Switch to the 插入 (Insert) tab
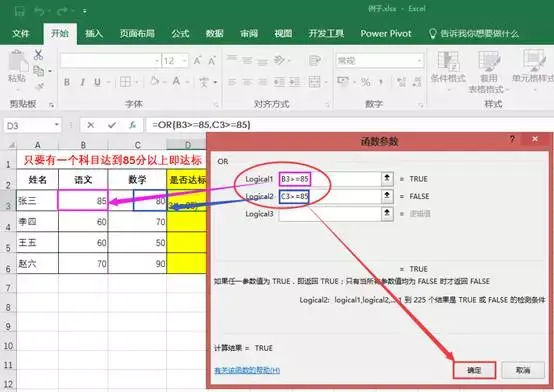This screenshot has width=554, height=392. click(94, 34)
